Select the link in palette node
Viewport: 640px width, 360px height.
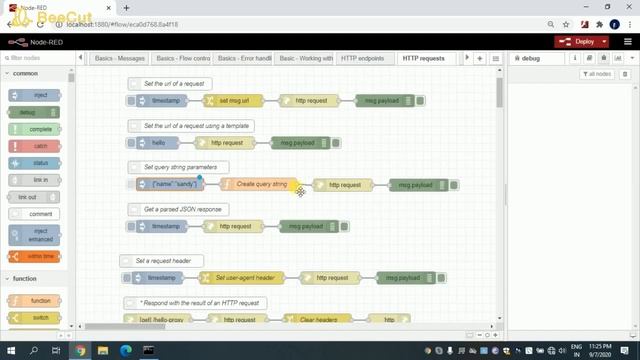(x=34, y=180)
